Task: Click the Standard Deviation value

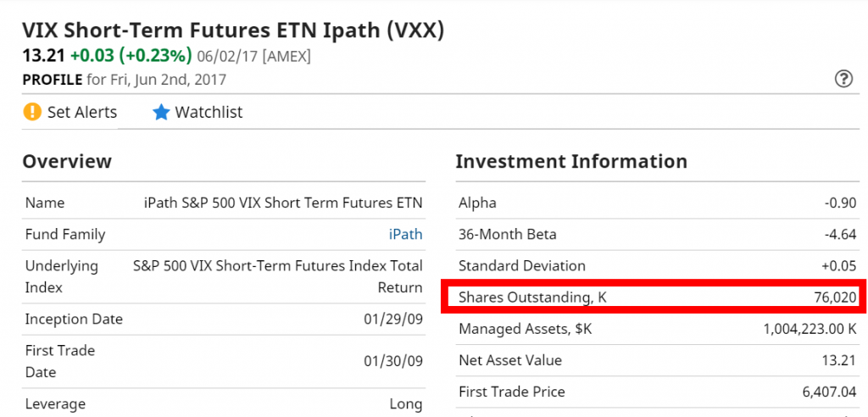Action: coord(838,266)
